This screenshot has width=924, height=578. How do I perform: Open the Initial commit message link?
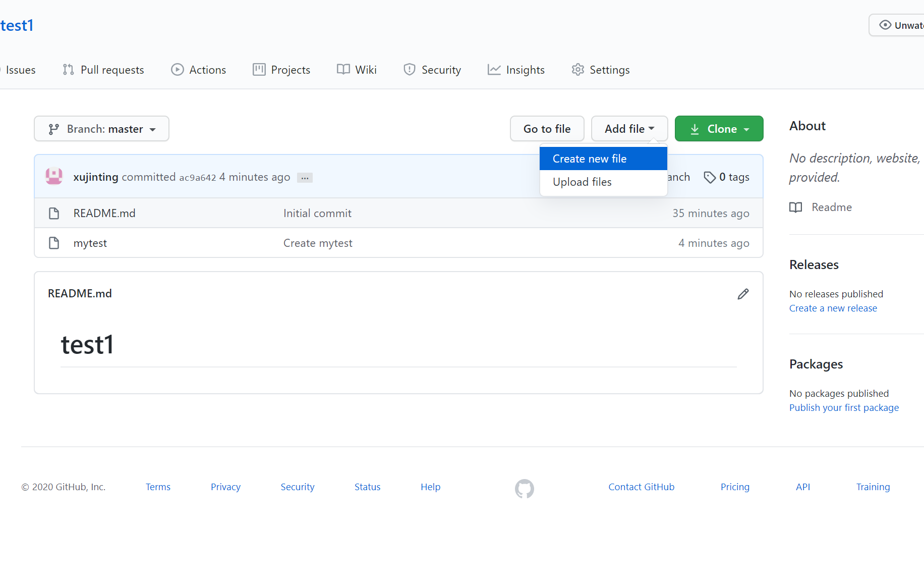pos(317,213)
